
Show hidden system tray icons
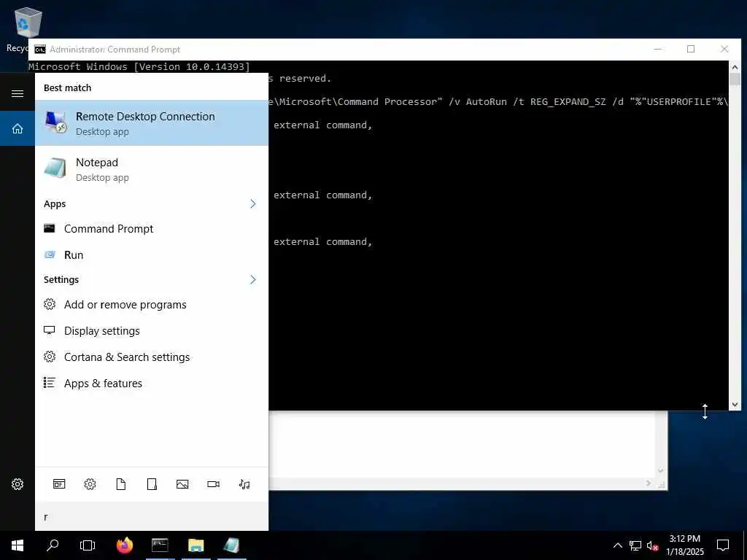click(617, 545)
